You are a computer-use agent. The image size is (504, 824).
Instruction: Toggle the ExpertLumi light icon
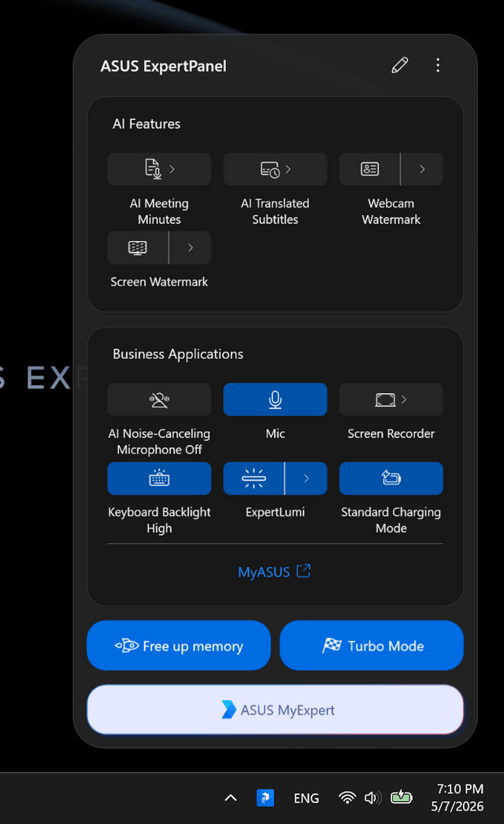(254, 478)
